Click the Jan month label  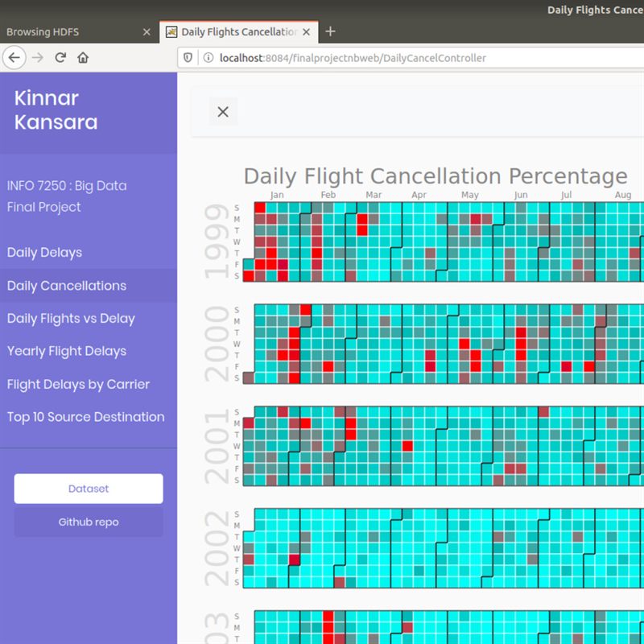click(277, 195)
